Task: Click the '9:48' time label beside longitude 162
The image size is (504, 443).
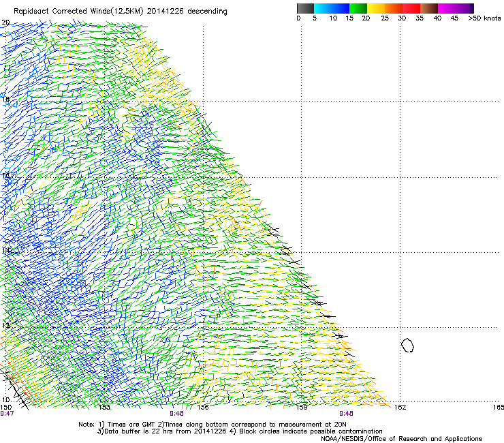Action: coord(346,414)
